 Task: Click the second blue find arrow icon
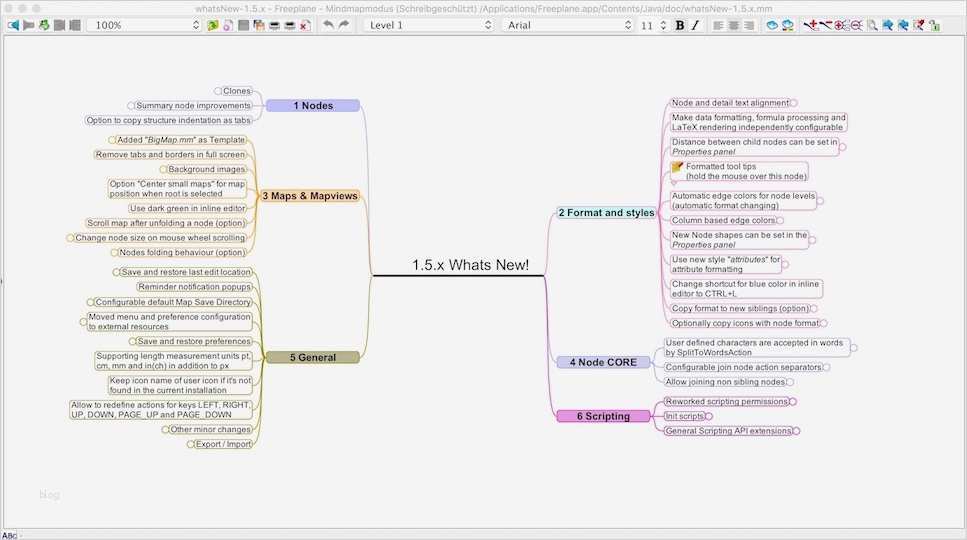(903, 25)
